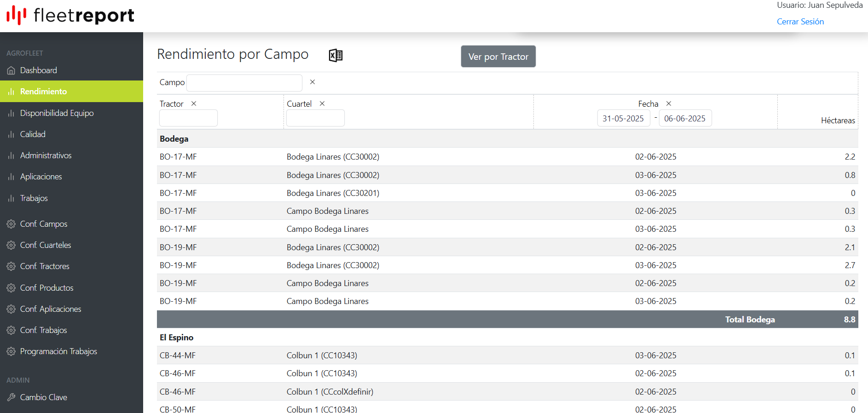
Task: Click the Conf. Campos gear icon
Action: [x=11, y=224]
